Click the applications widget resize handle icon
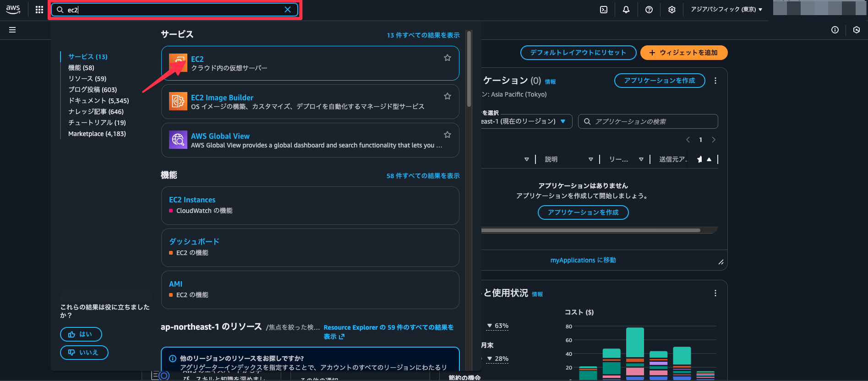This screenshot has height=381, width=868. (721, 262)
